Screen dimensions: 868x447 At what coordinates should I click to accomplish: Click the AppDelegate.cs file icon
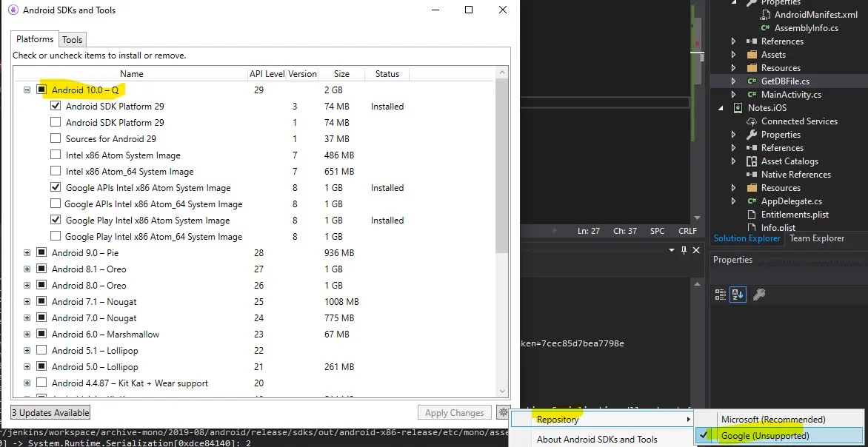751,201
